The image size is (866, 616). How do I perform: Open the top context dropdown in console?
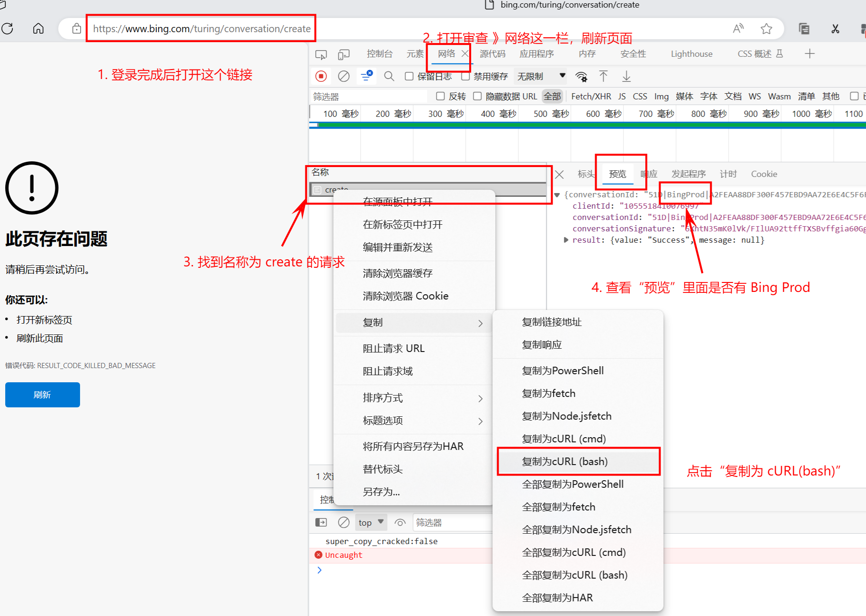click(x=371, y=522)
